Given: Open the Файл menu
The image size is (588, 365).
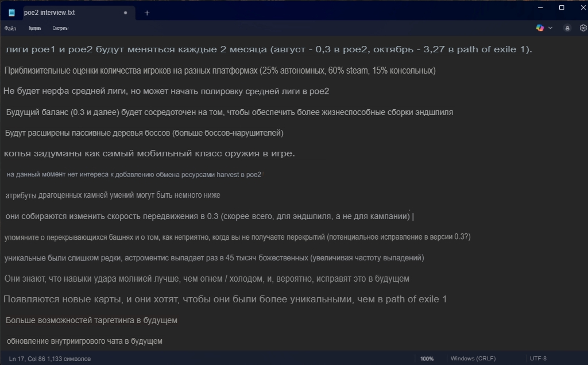Looking at the screenshot, I should tap(10, 28).
